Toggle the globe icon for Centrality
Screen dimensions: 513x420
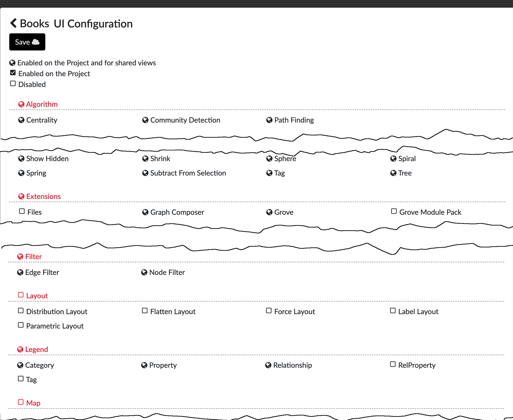tap(21, 120)
